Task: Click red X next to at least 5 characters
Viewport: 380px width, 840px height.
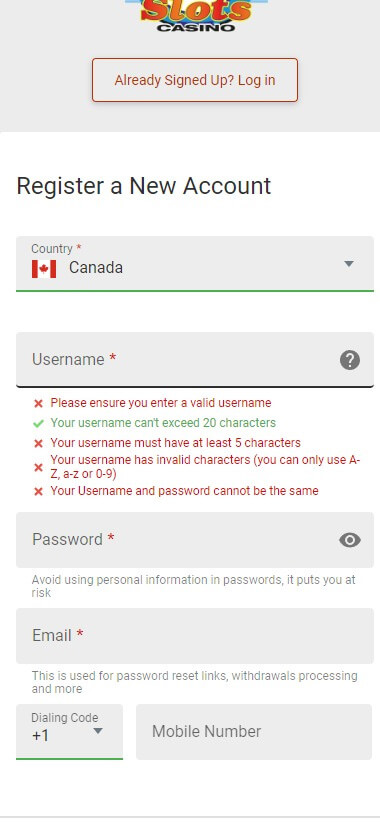Action: tap(38, 444)
